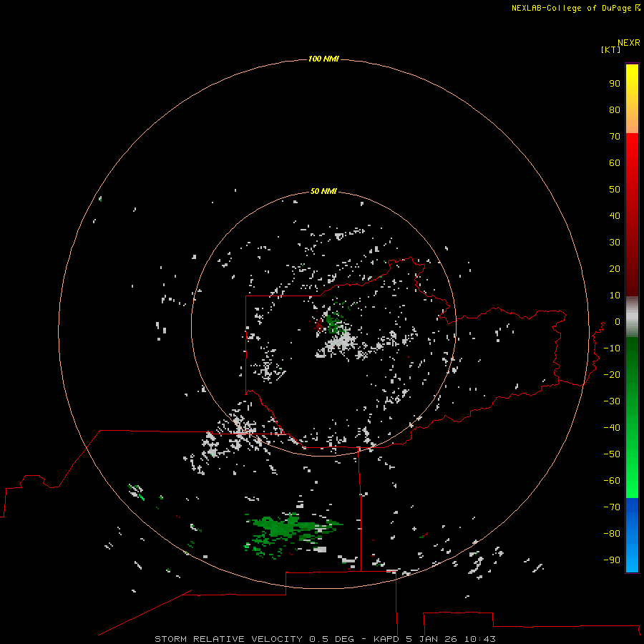Click the NEXR label above color scale
This screenshot has width=644, height=644.
[628, 43]
